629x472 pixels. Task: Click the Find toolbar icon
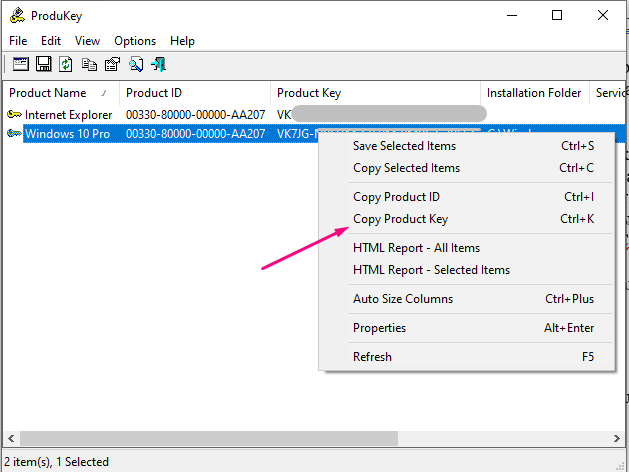pyautogui.click(x=136, y=64)
